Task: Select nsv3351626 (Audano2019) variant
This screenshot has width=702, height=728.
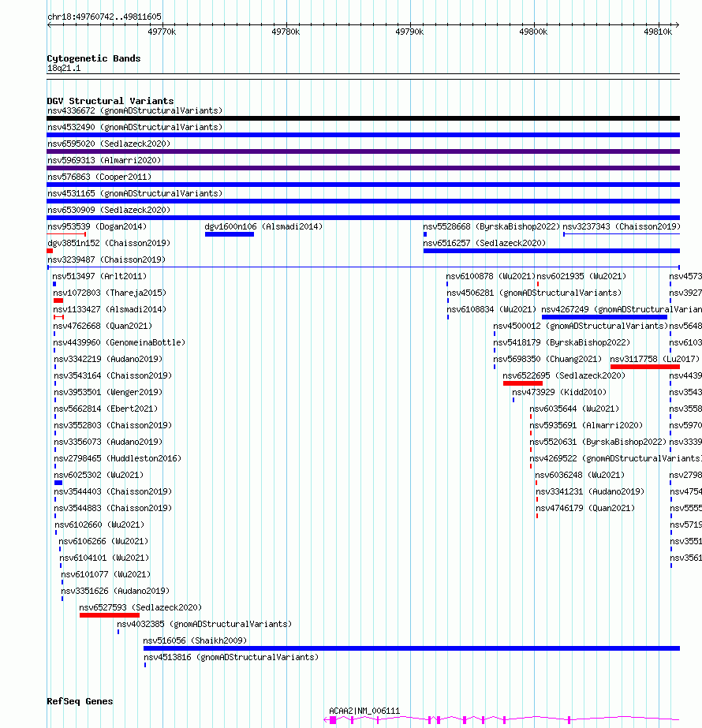Action: click(x=115, y=592)
